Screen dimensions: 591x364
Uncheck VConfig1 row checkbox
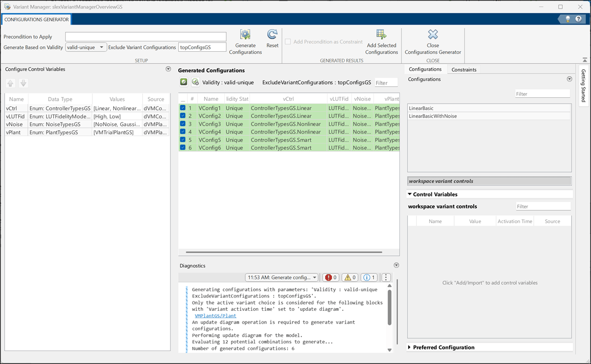coord(183,108)
